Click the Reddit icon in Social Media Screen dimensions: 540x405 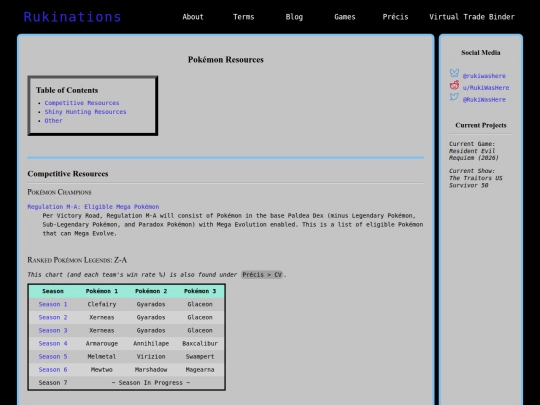[454, 85]
